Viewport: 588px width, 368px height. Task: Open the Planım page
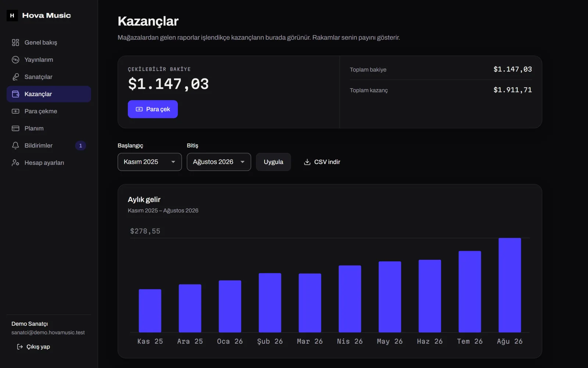(x=49, y=128)
